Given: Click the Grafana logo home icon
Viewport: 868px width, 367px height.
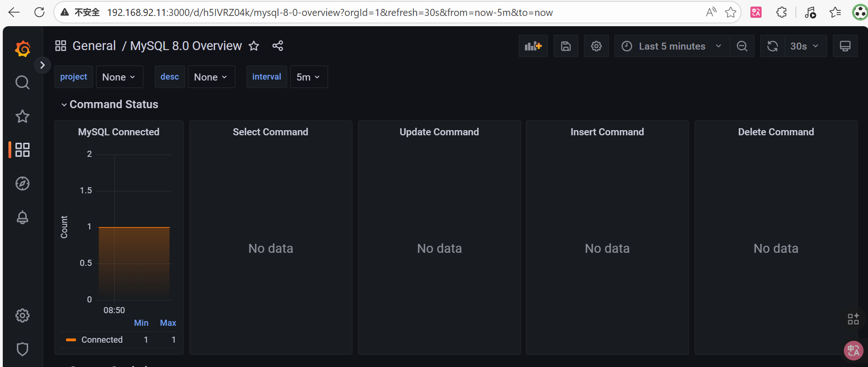Looking at the screenshot, I should [x=22, y=49].
